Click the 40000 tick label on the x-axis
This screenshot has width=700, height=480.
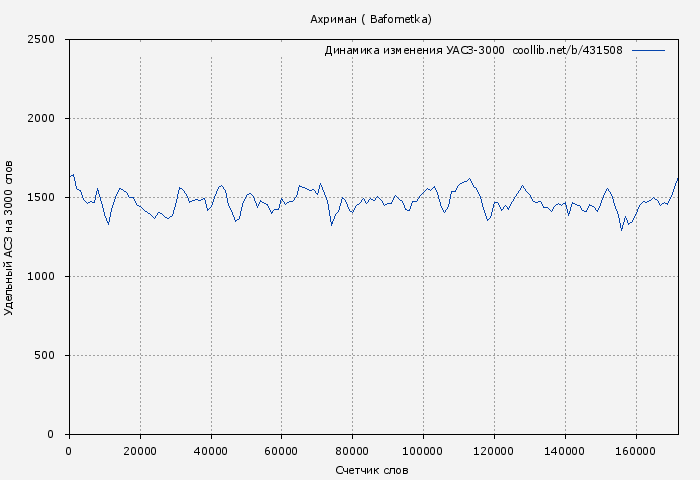click(x=211, y=451)
